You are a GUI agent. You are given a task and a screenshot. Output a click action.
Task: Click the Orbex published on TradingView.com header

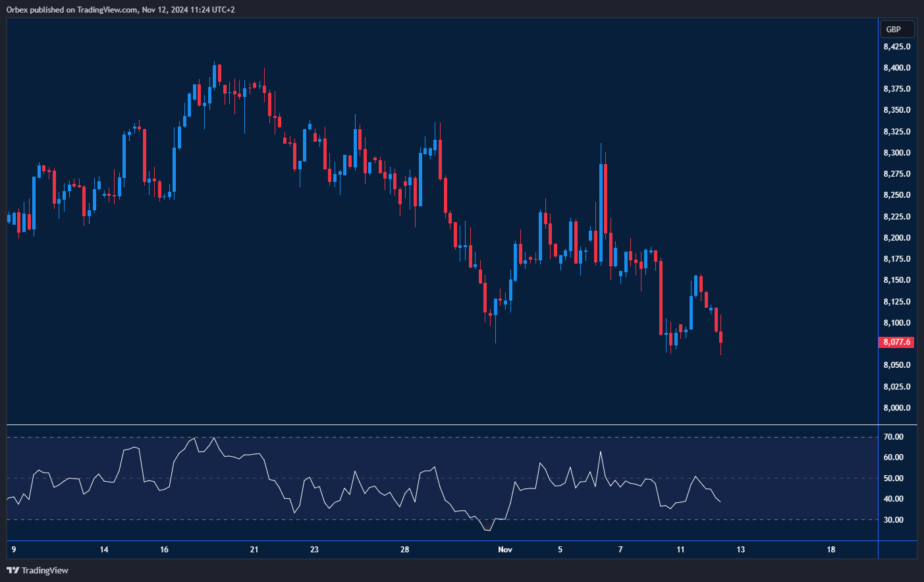pyautogui.click(x=121, y=10)
